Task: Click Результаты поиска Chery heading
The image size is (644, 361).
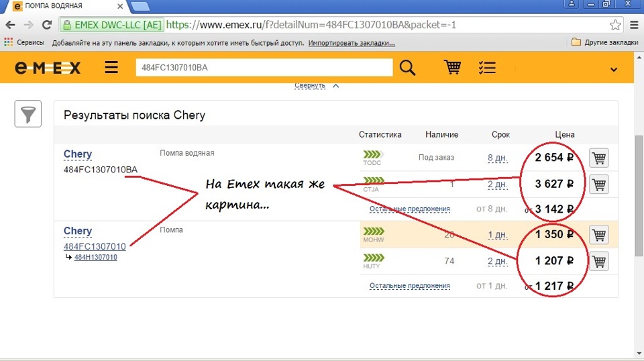Action: tap(134, 115)
